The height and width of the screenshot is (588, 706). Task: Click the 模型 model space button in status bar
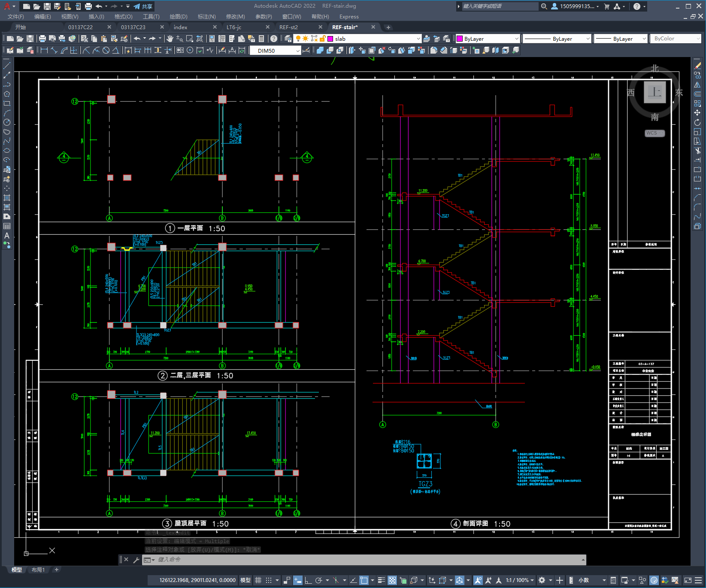245,580
